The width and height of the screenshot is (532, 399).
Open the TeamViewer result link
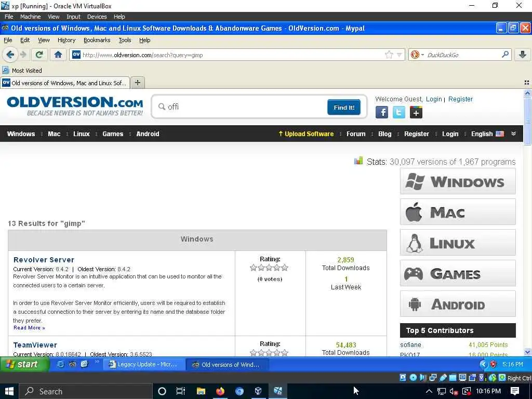coord(35,345)
